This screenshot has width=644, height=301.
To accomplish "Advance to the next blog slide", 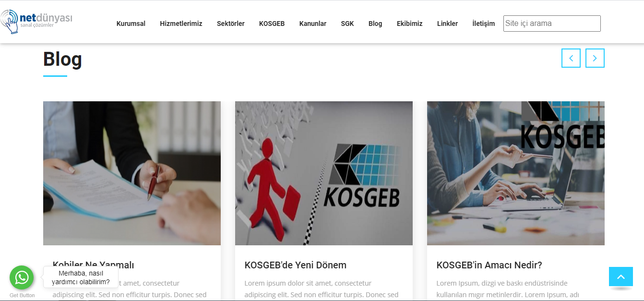I will click(595, 58).
